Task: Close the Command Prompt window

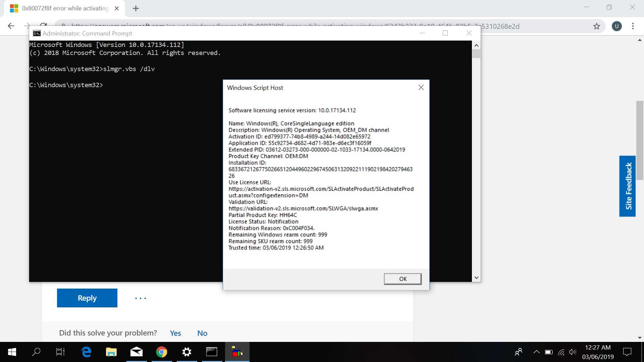Action: [x=469, y=33]
